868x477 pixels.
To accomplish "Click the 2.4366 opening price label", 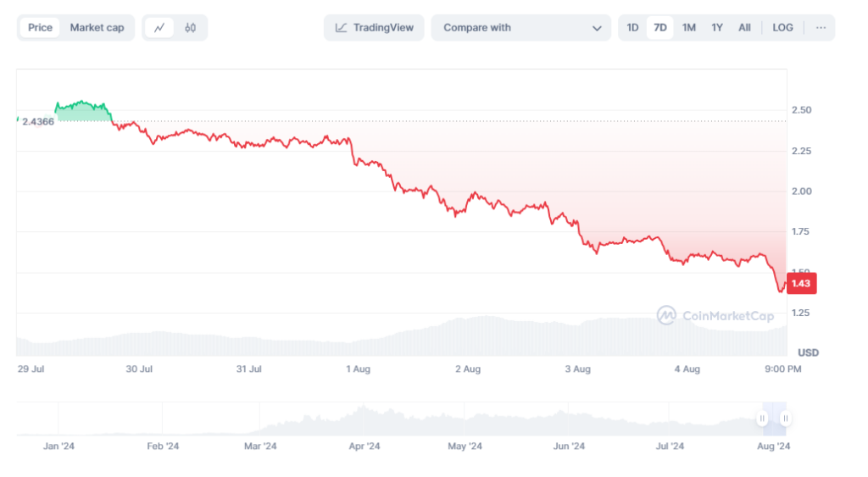I will click(x=38, y=122).
